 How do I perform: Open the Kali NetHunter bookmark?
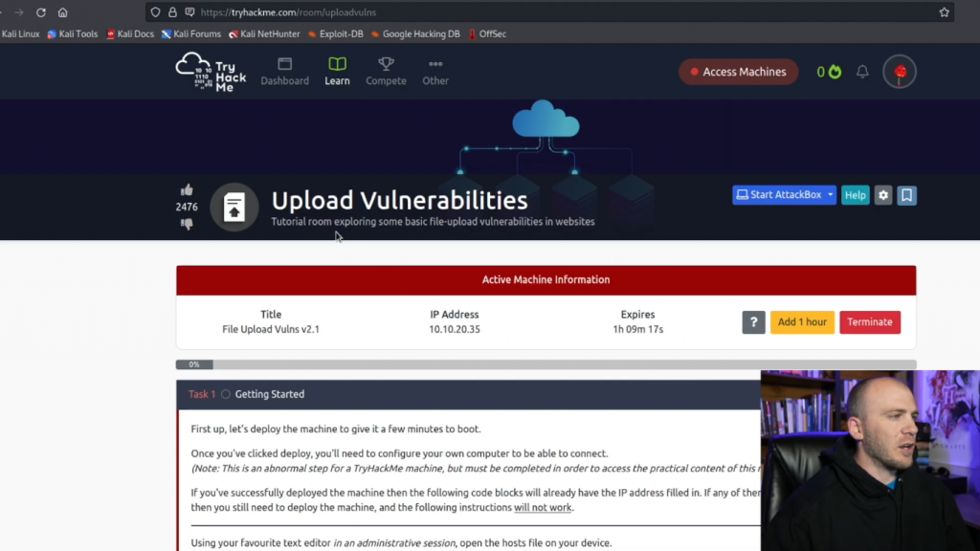(264, 33)
